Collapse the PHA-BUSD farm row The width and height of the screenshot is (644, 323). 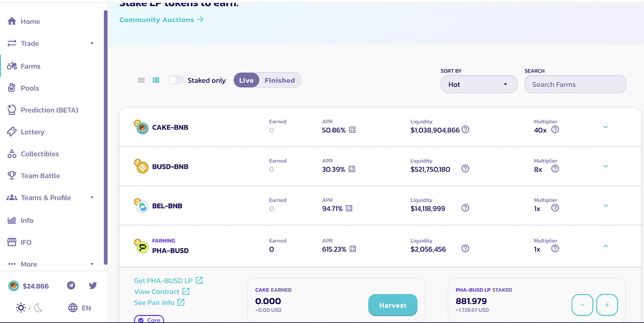coord(606,246)
